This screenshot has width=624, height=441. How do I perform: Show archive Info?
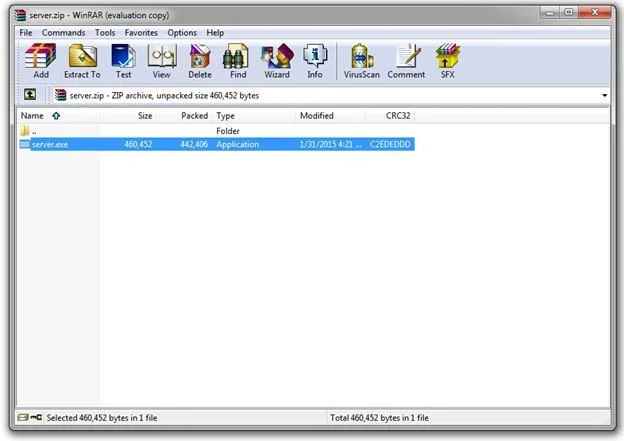click(315, 61)
